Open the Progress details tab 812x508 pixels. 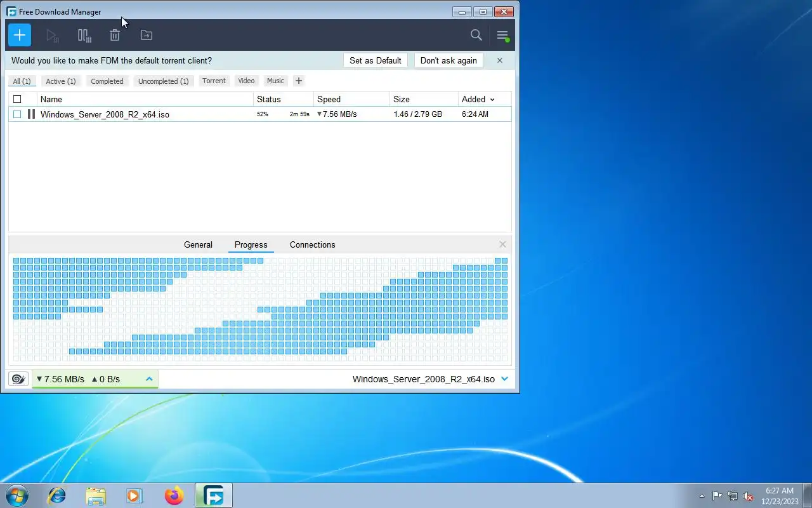click(251, 244)
